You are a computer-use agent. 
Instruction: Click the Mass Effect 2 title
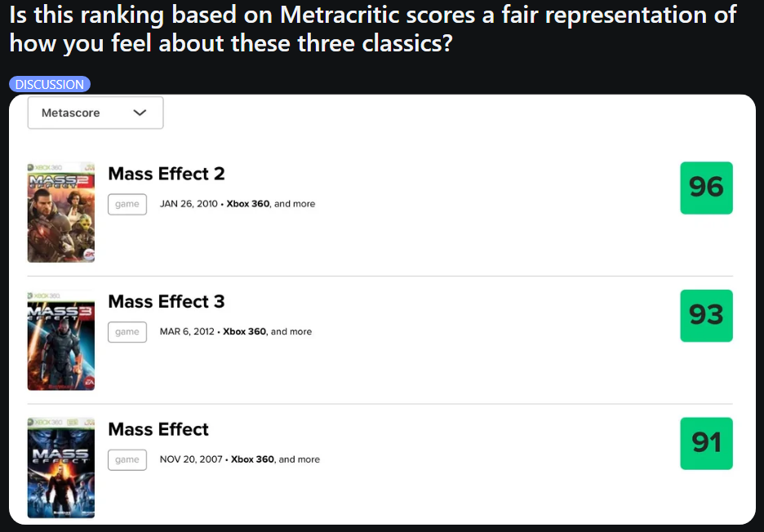pyautogui.click(x=167, y=173)
